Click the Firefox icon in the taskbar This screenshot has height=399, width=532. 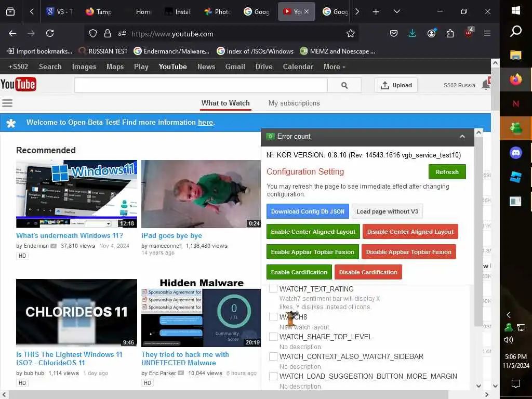pos(516,79)
